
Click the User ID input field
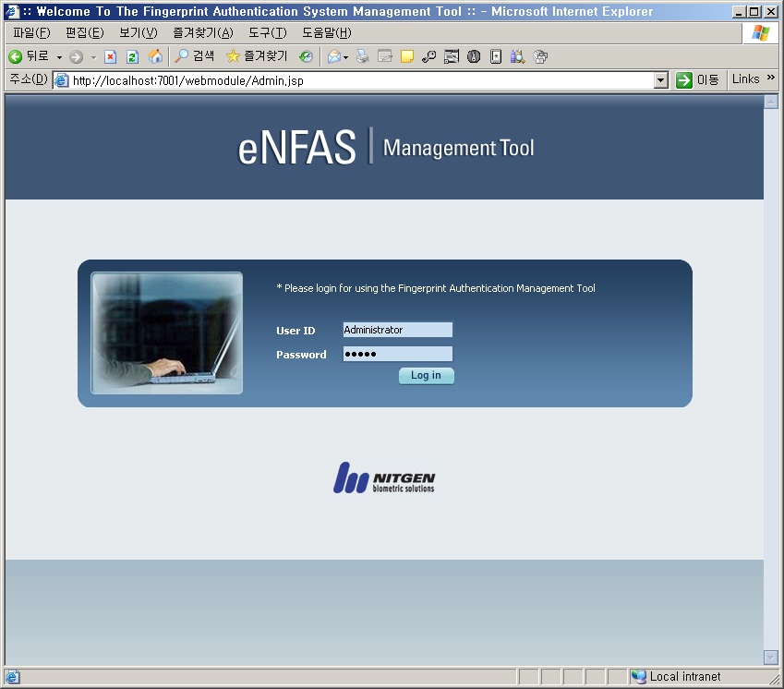397,330
